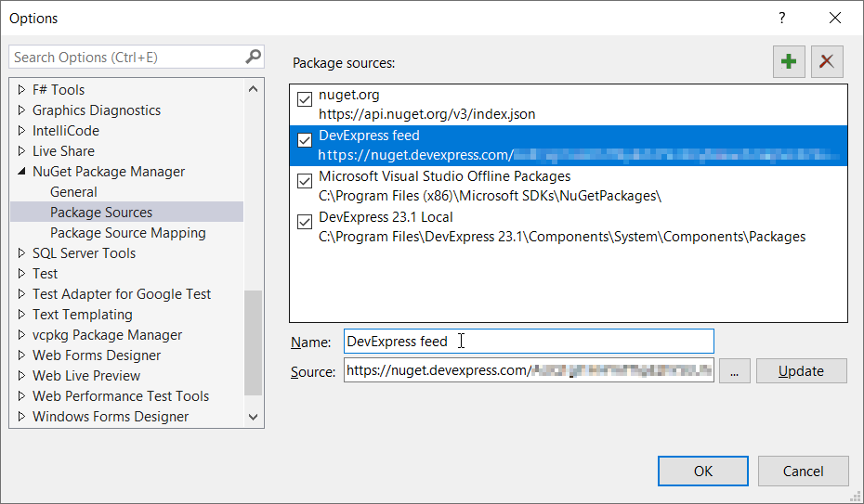Screen dimensions: 864x504
Task: Add a new package source with plus icon
Action: pos(789,61)
